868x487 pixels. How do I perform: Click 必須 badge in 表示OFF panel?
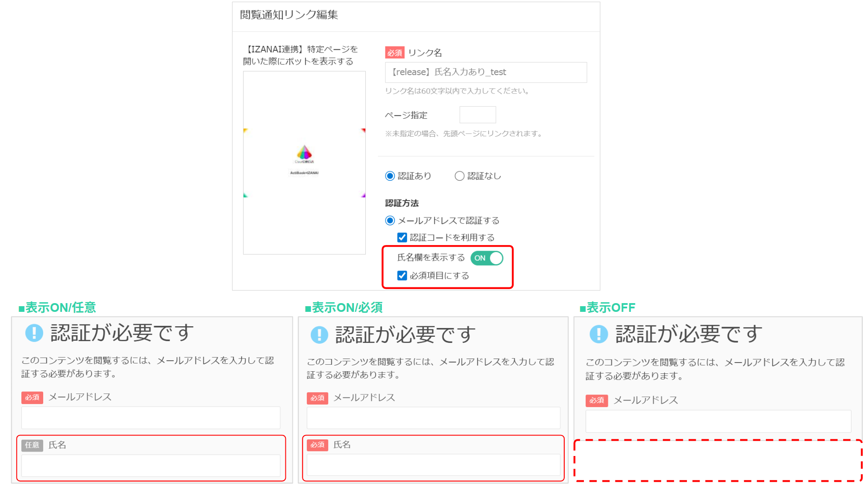[x=596, y=401]
